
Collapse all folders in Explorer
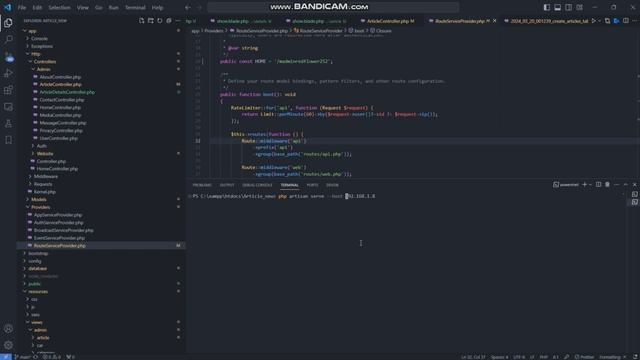[169, 20]
